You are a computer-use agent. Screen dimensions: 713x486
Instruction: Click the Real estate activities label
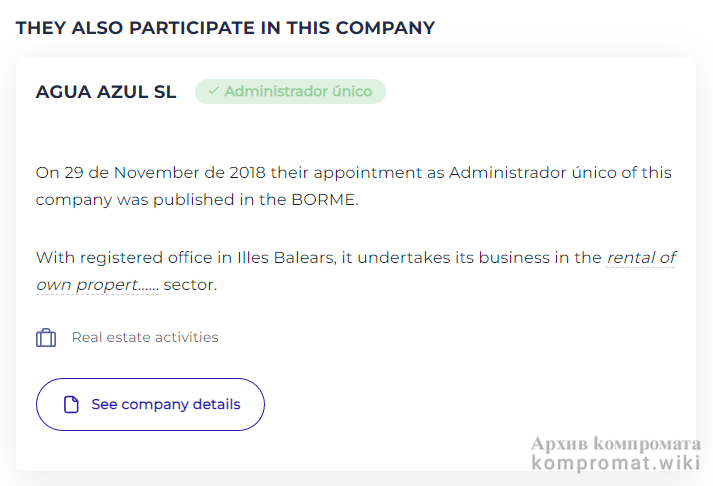[145, 337]
